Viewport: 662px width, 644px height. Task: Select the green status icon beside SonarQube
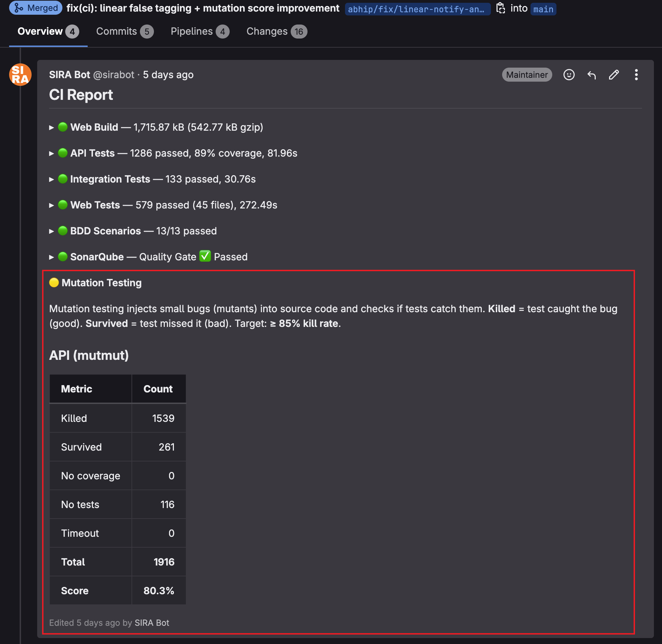[63, 256]
